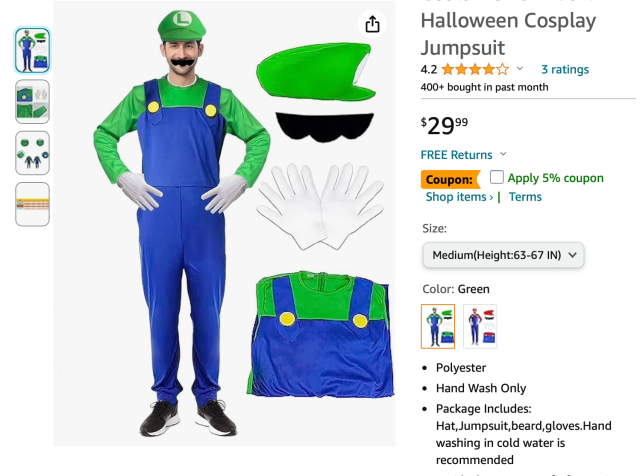Check the Apply 5% coupon checkbox
The width and height of the screenshot is (640, 476).
point(497,177)
